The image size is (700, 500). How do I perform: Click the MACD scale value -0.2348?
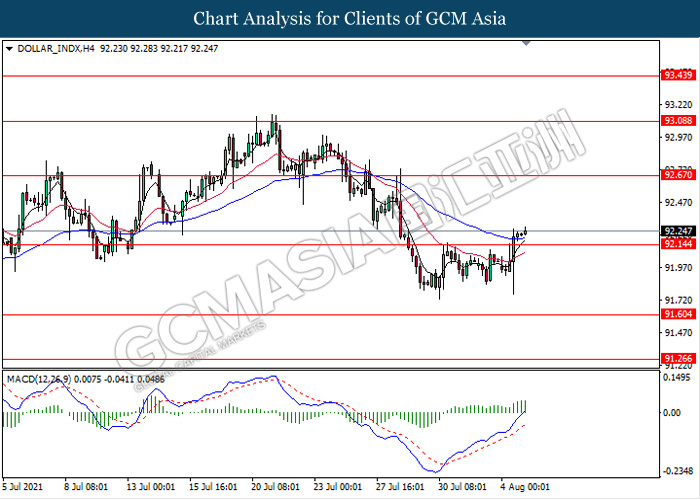(x=678, y=471)
